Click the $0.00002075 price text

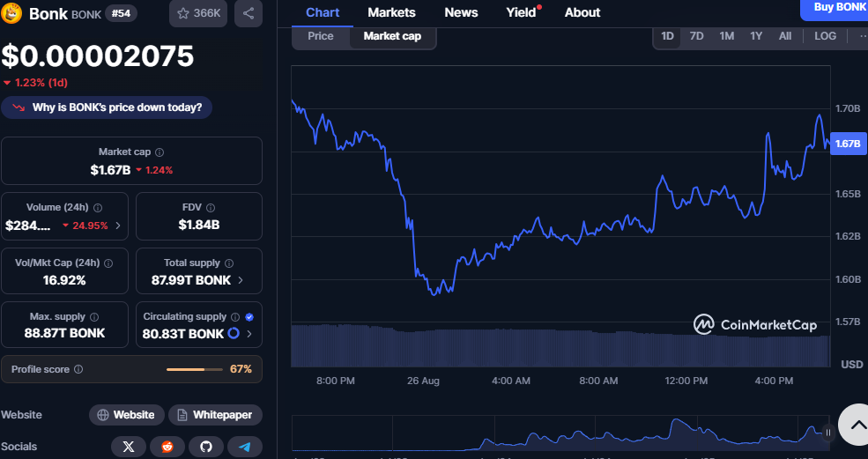coord(98,56)
